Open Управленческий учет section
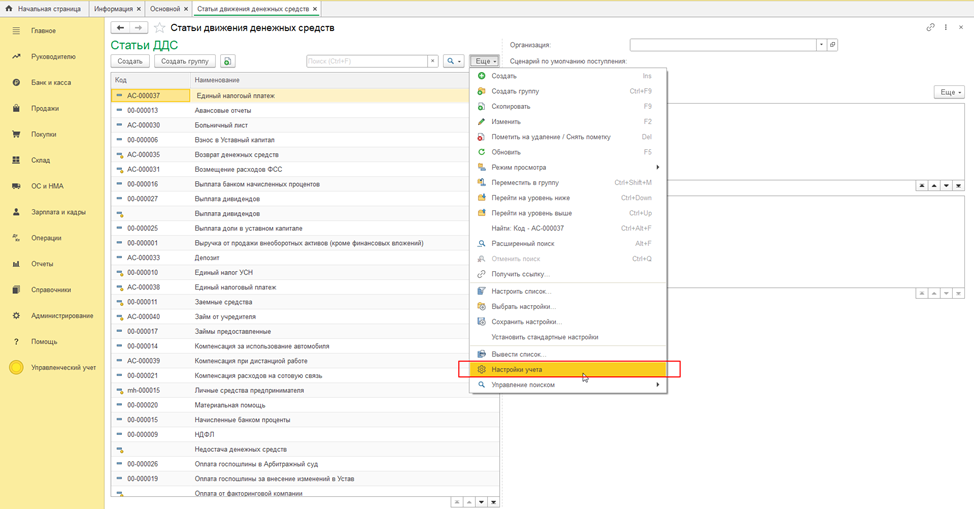Viewport: 974px width, 509px height. (x=63, y=367)
